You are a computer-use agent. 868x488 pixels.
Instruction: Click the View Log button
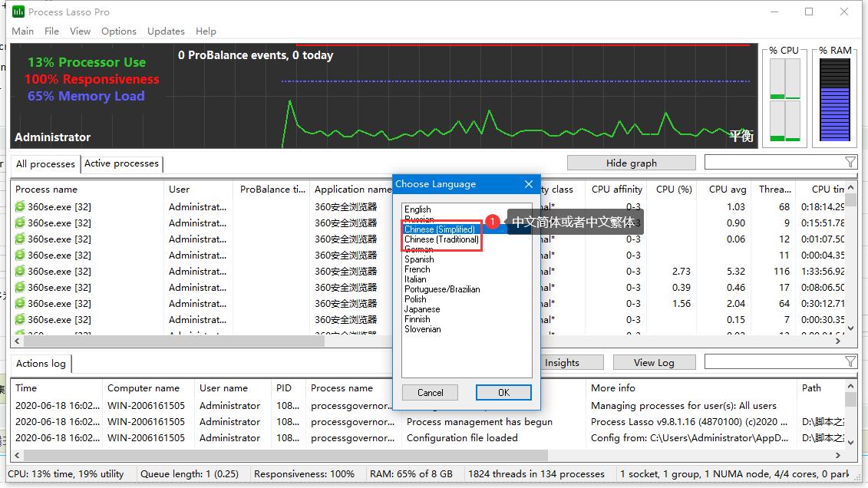coord(654,362)
